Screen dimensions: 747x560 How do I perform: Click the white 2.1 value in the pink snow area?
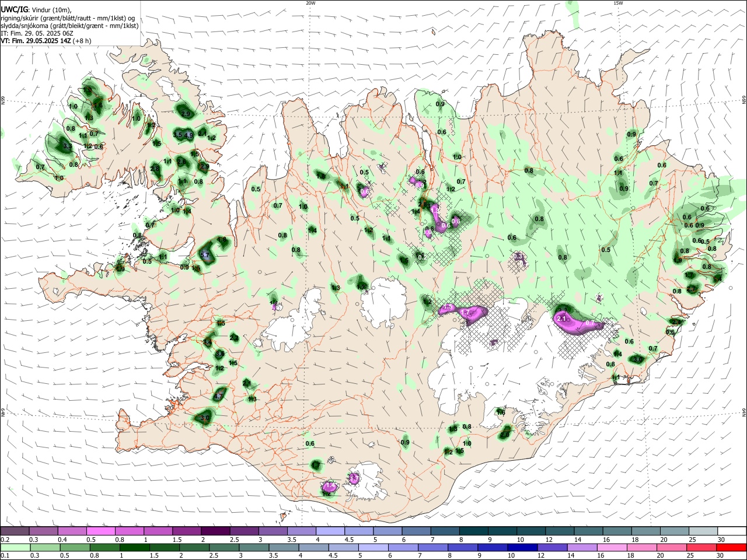(x=563, y=319)
